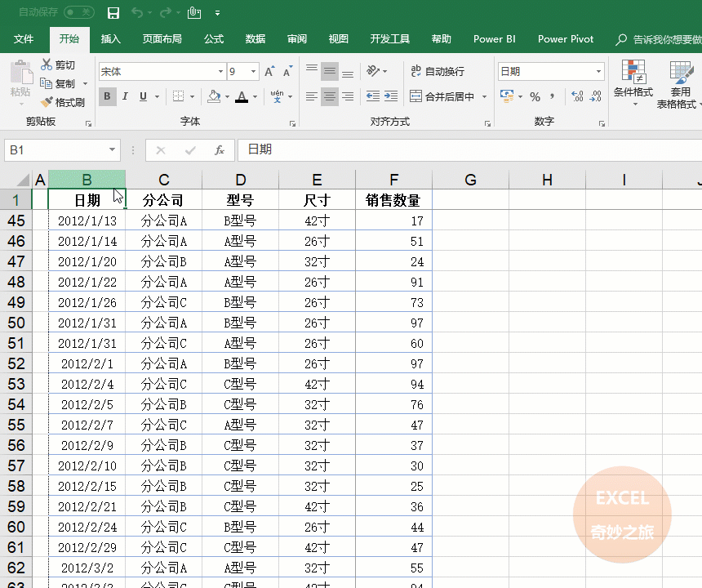This screenshot has height=588, width=702.
Task: Open the font settings dialog launcher
Action: click(x=292, y=123)
